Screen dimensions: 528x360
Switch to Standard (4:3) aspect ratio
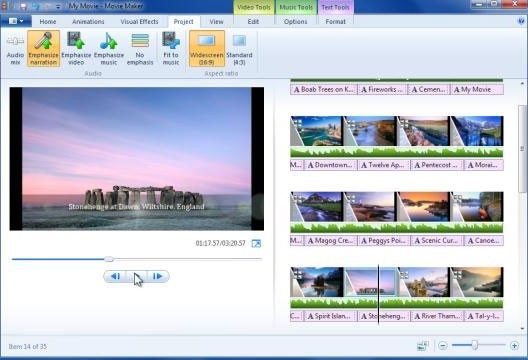click(239, 48)
